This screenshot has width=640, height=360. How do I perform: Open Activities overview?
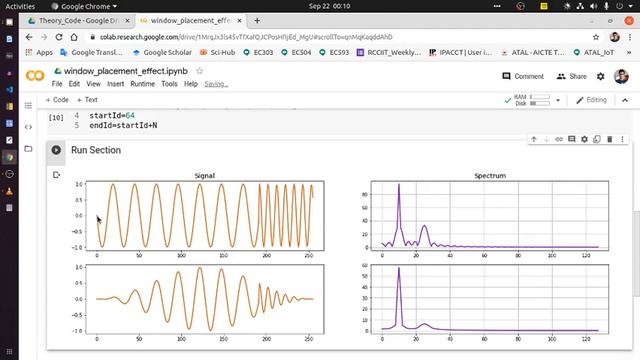[x=20, y=6]
